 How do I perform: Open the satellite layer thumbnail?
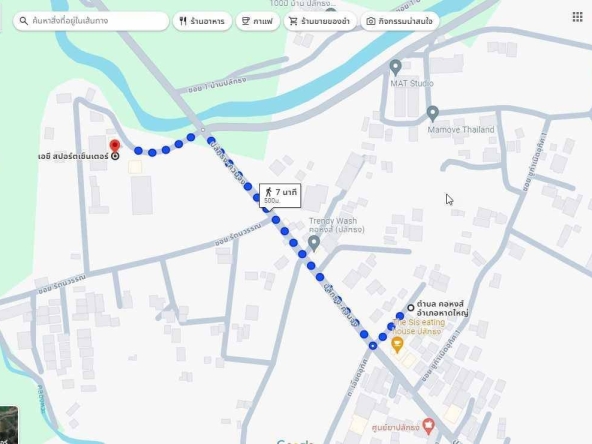tap(9, 425)
